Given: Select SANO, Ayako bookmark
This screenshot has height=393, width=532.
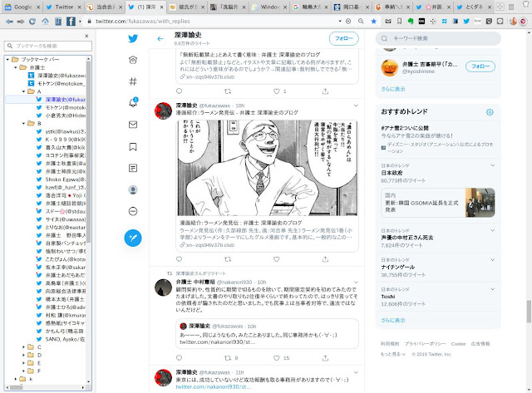Looking at the screenshot, I should pyautogui.click(x=61, y=339).
